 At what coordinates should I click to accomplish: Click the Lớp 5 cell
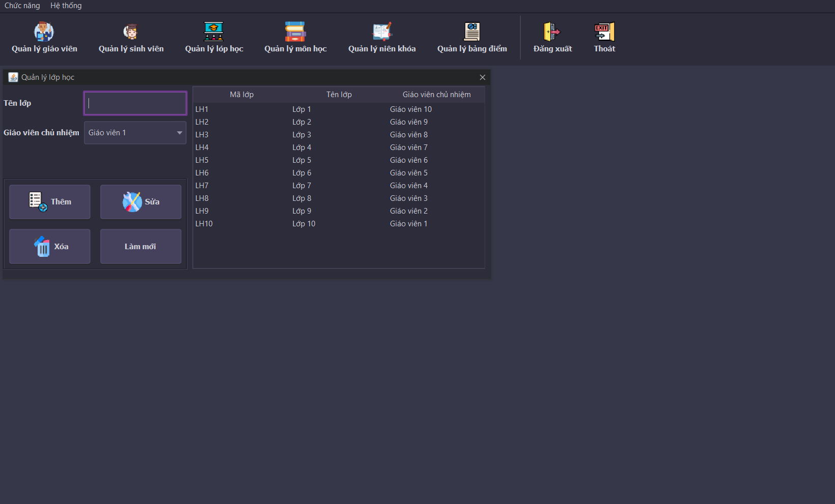pyautogui.click(x=339, y=160)
